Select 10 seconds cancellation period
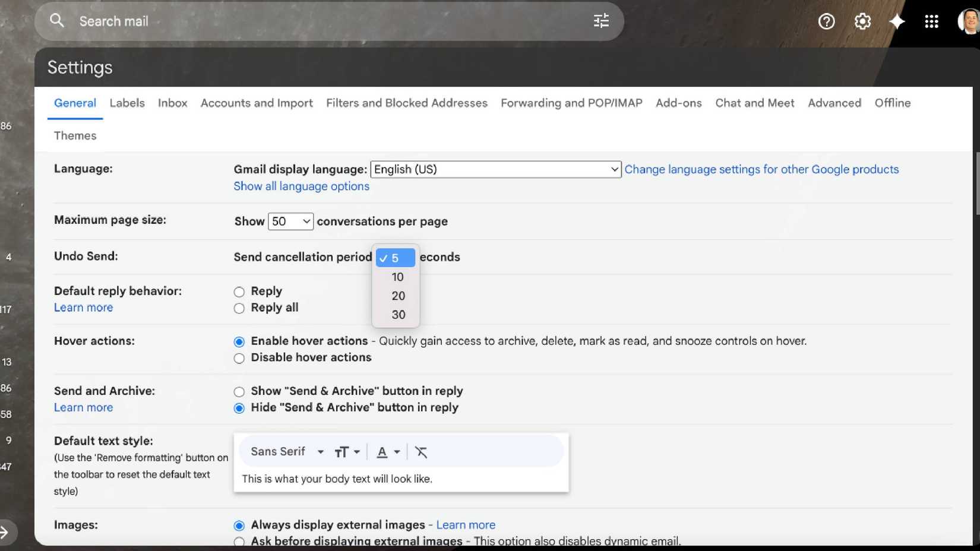Screen dimensions: 980x551 point(397,277)
